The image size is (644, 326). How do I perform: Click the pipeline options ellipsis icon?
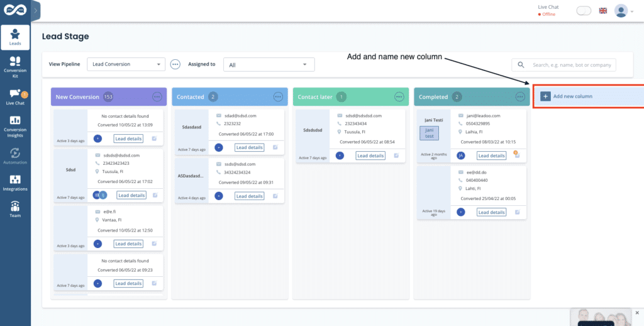(175, 64)
